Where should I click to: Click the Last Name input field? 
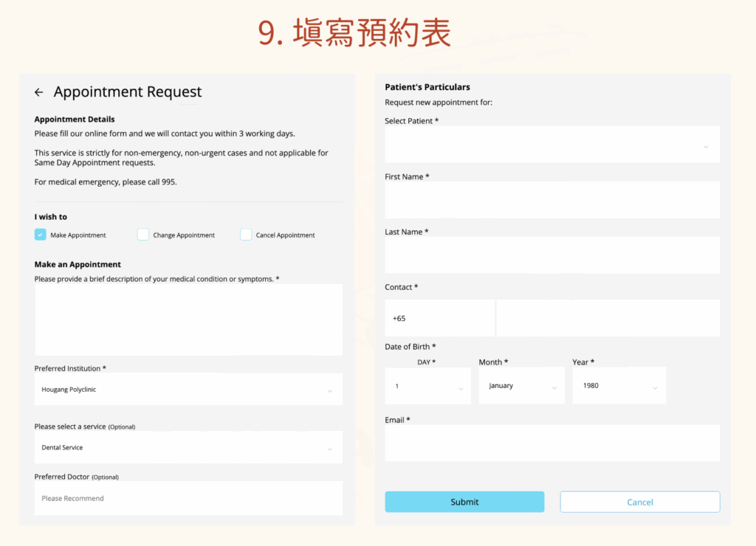click(552, 255)
